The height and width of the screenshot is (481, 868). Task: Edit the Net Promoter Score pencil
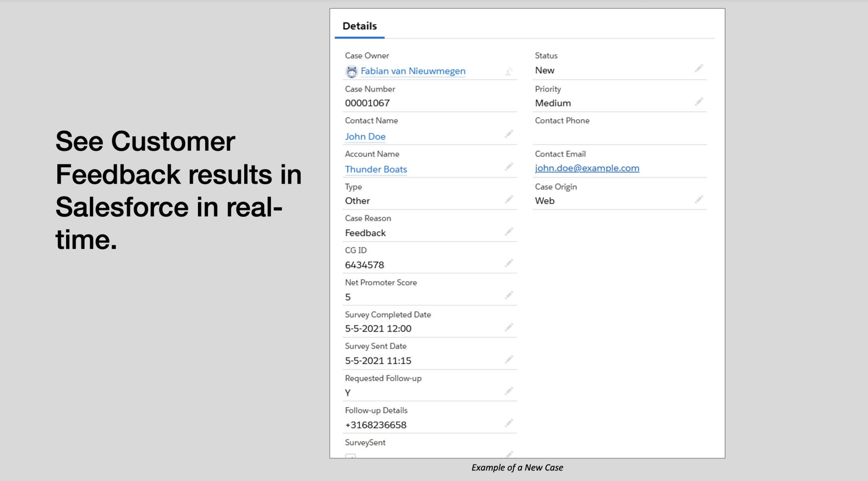[509, 295]
